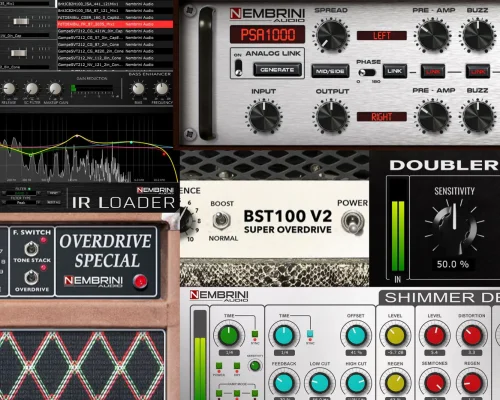Select the GampeSVT212_NV_112_0in_Cone IR row
Screen dimensions: 500x400
coord(115,58)
